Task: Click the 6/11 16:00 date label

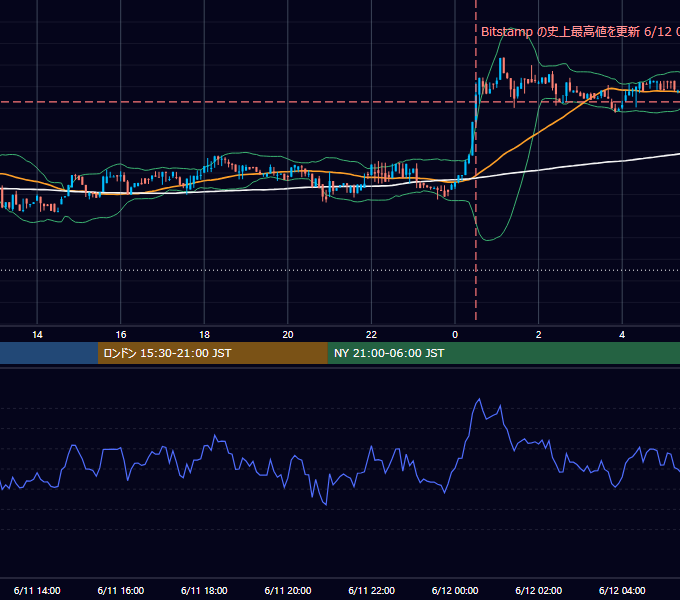Action: click(121, 590)
